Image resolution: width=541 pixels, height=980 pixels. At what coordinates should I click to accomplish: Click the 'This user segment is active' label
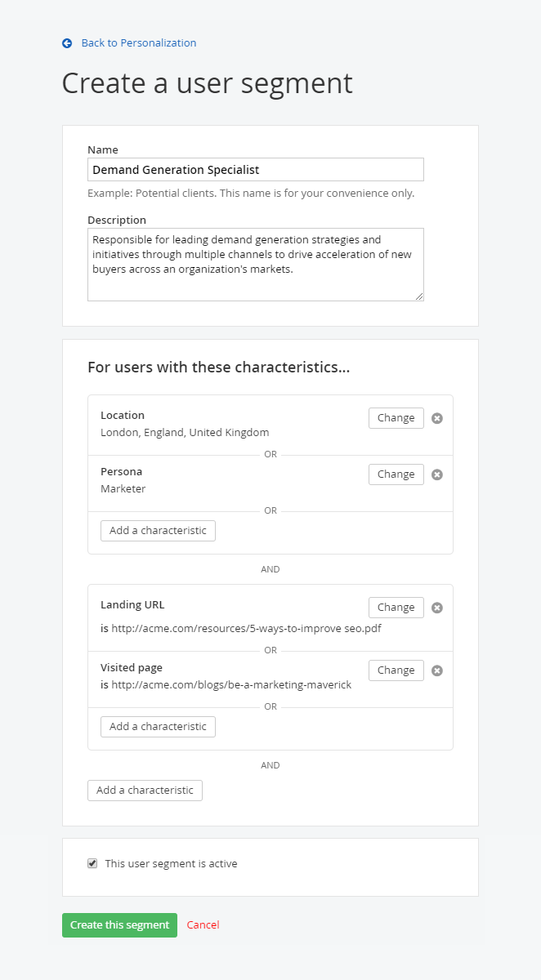tap(171, 863)
